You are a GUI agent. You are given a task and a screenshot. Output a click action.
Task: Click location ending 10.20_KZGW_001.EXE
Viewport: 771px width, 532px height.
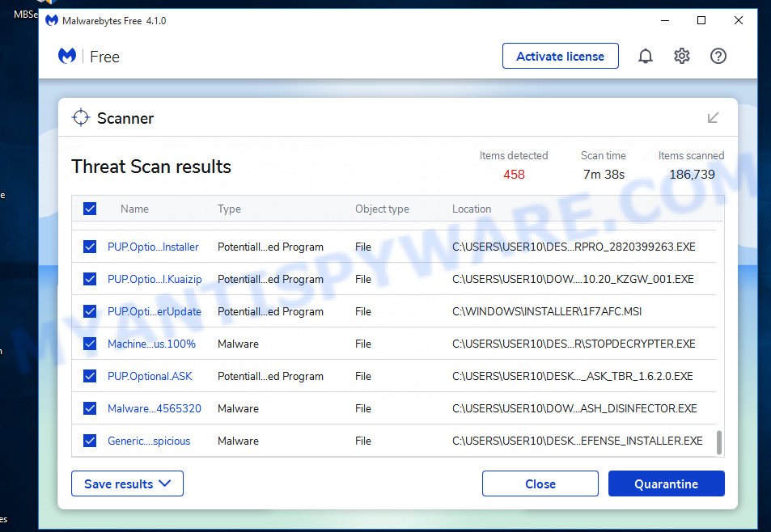click(x=573, y=279)
